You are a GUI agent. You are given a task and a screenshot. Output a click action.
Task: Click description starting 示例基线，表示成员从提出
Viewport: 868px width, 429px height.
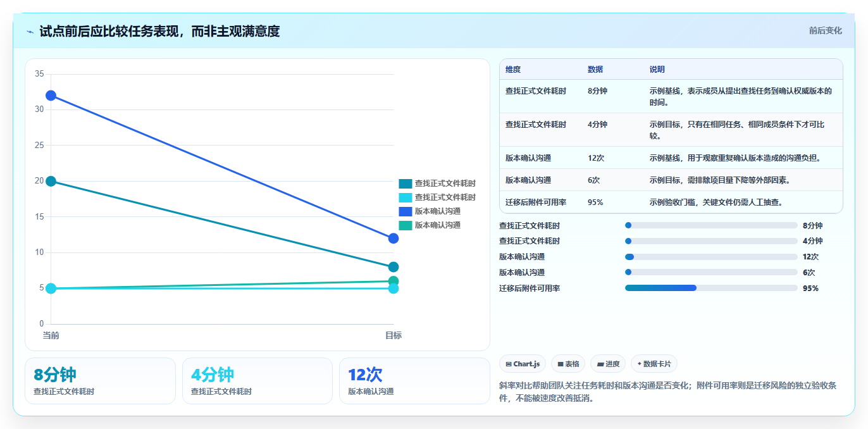point(741,96)
